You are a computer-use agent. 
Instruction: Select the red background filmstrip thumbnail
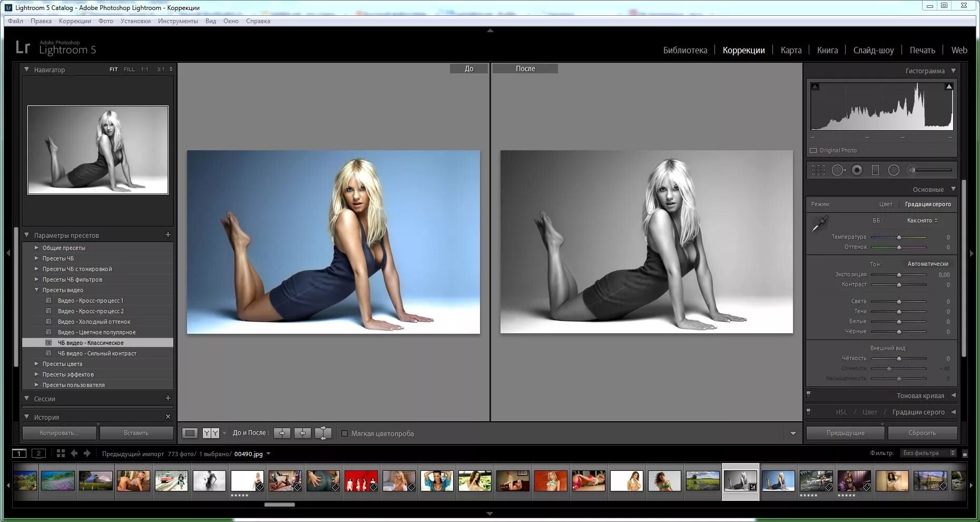[361, 481]
